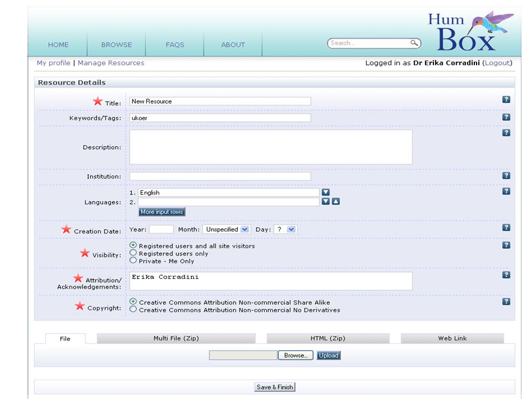Open the Manage Resources link
This screenshot has height=399, width=532.
tap(111, 63)
